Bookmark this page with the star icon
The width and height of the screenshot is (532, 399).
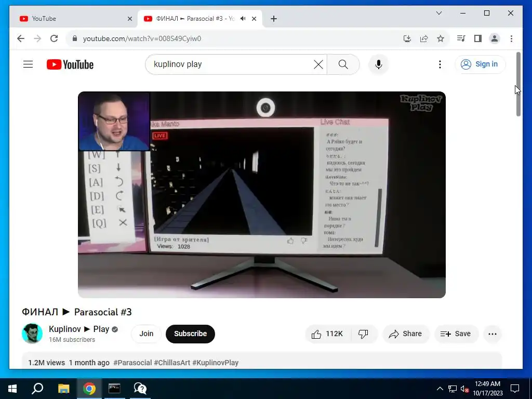pos(441,38)
